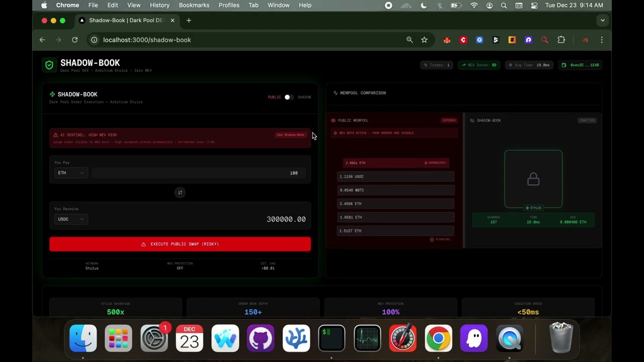Click the lightning icon beside Shadow-Book panel title
Screen dimensions: 644x362
tap(52, 95)
